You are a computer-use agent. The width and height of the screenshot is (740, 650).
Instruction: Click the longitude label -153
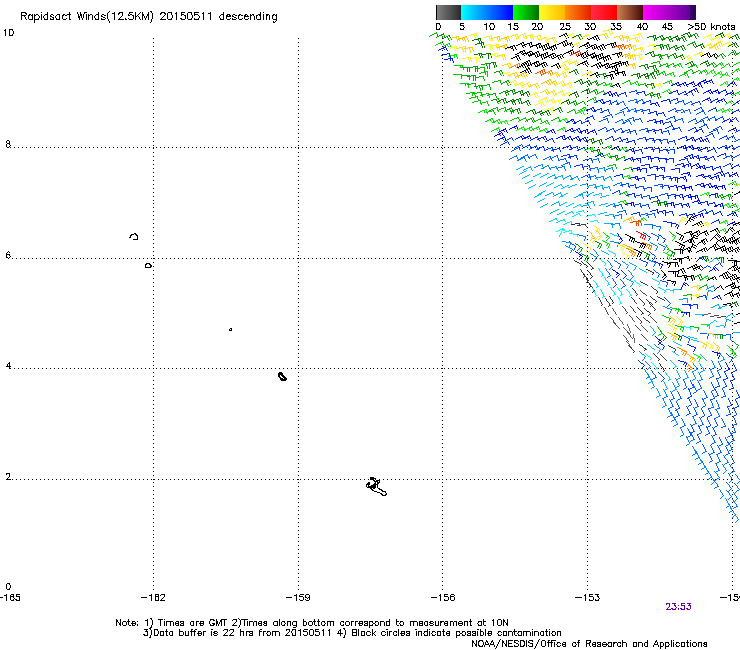(588, 598)
